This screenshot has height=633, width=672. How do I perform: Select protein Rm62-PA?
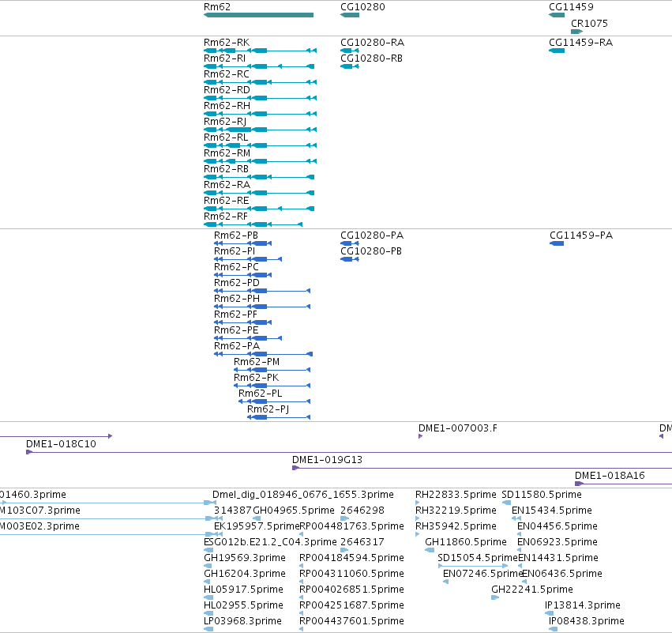pyautogui.click(x=263, y=354)
